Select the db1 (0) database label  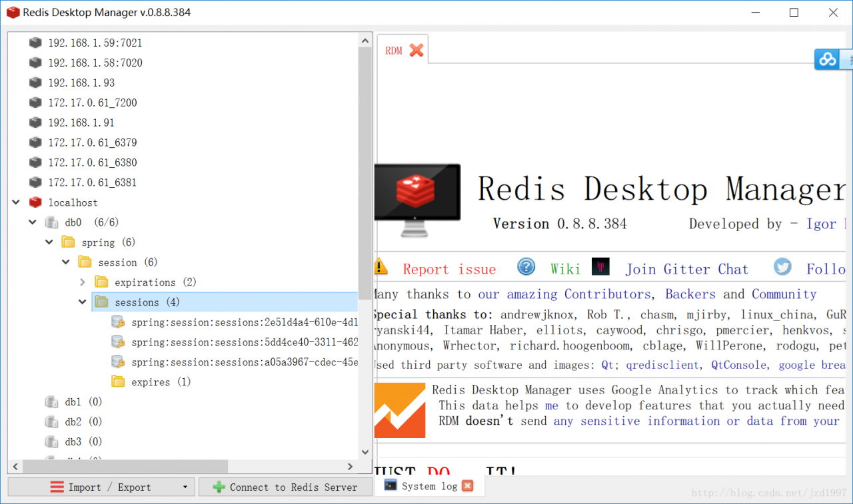click(x=83, y=402)
